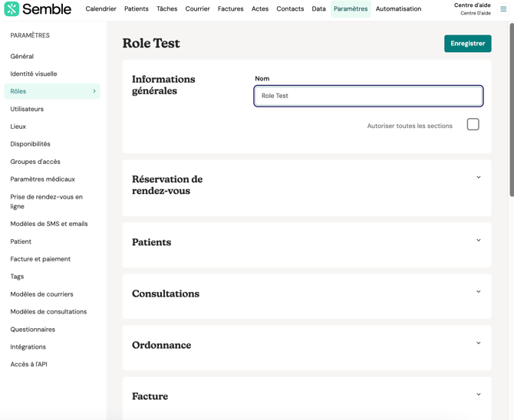
Task: Click the chevron arrow beside Rôles
Action: [x=94, y=91]
